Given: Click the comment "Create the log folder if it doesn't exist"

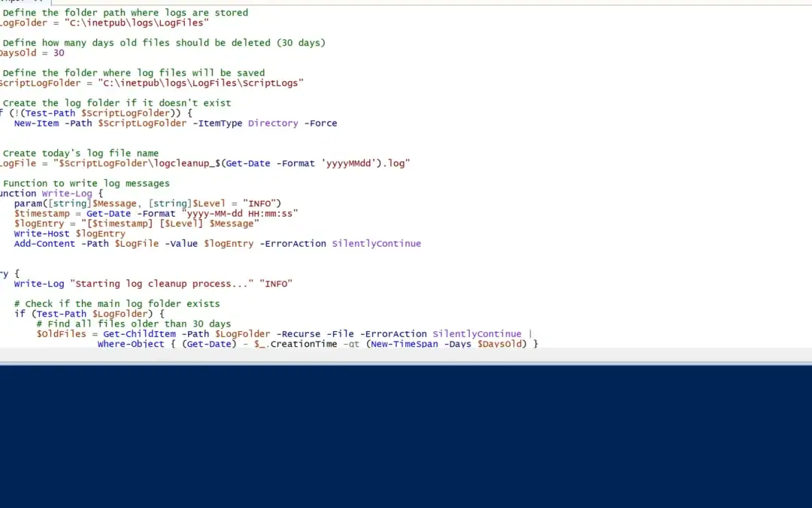Looking at the screenshot, I should pos(117,102).
